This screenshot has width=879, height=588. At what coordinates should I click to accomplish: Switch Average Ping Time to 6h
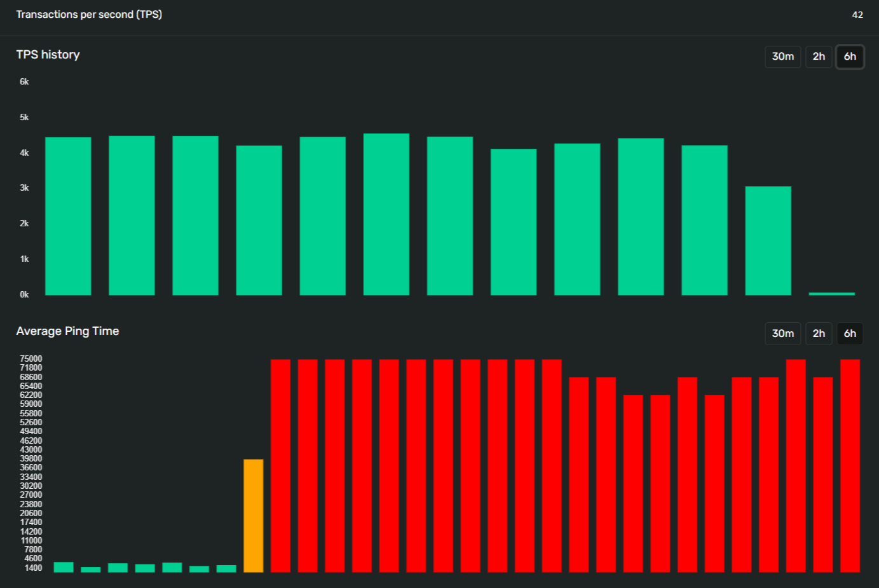[850, 334]
